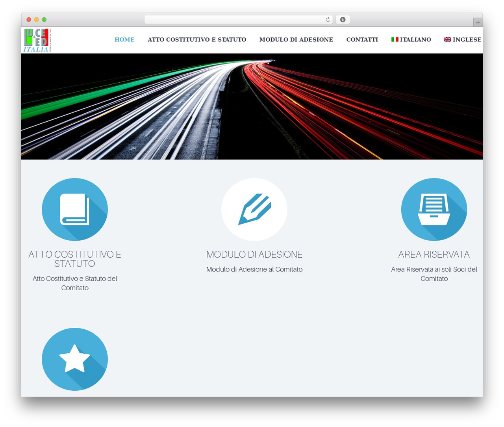Click 'Atto Costitutivo e Statuto del Comitato' description
This screenshot has height=427, width=504.
click(x=75, y=283)
